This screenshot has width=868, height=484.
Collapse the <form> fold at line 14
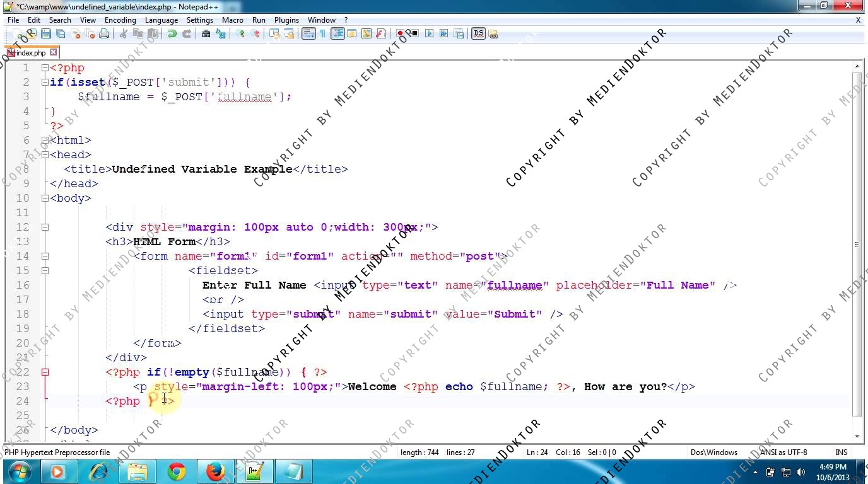[45, 256]
